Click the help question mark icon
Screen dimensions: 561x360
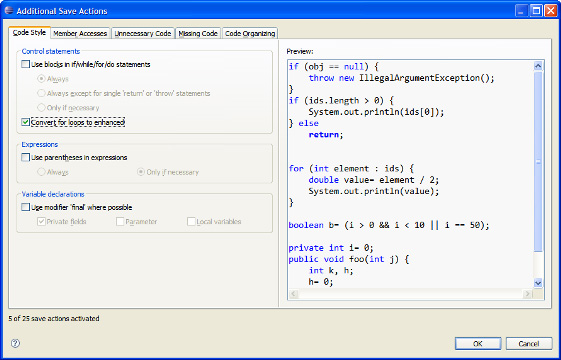15,344
